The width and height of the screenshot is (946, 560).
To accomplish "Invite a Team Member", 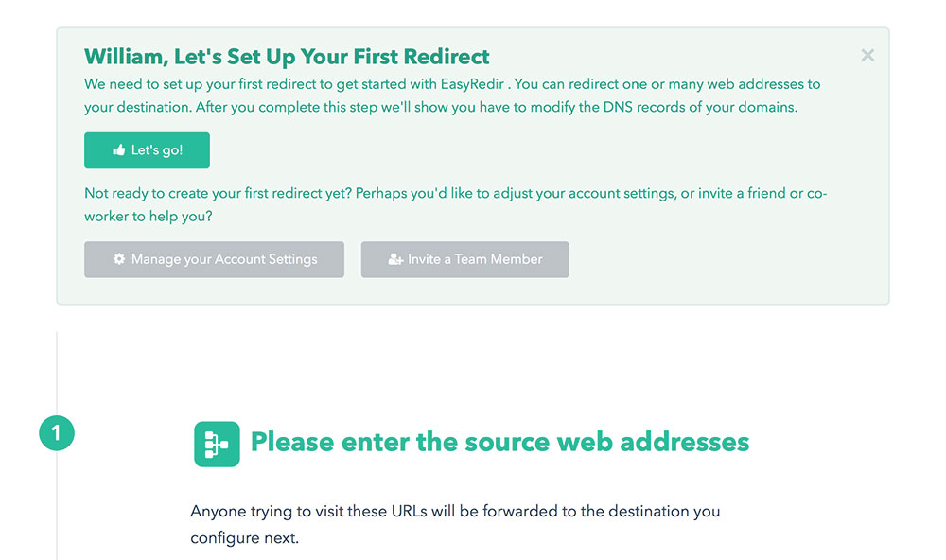I will (465, 259).
